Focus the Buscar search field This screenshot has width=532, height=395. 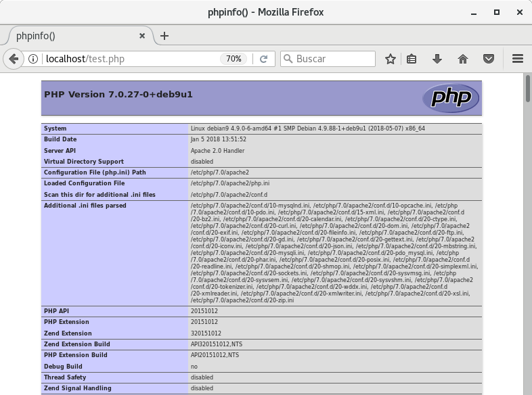click(333, 59)
